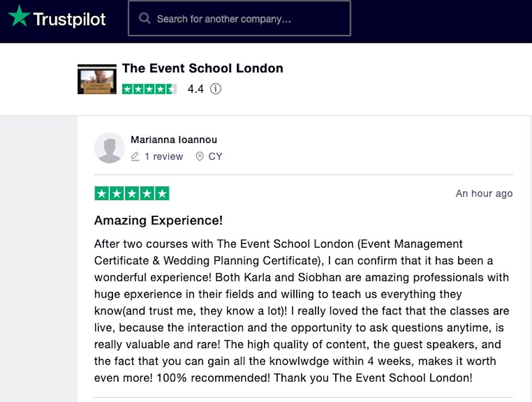
Task: Open Marianna Ioannou's reviewer profile
Action: [x=174, y=140]
